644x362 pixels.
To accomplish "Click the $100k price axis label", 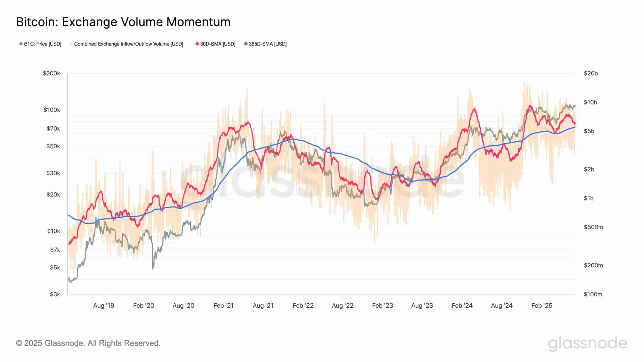I will pyautogui.click(x=52, y=110).
